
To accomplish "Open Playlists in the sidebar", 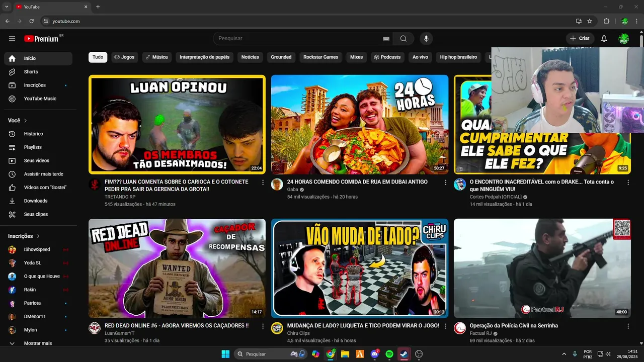I will pyautogui.click(x=38, y=147).
